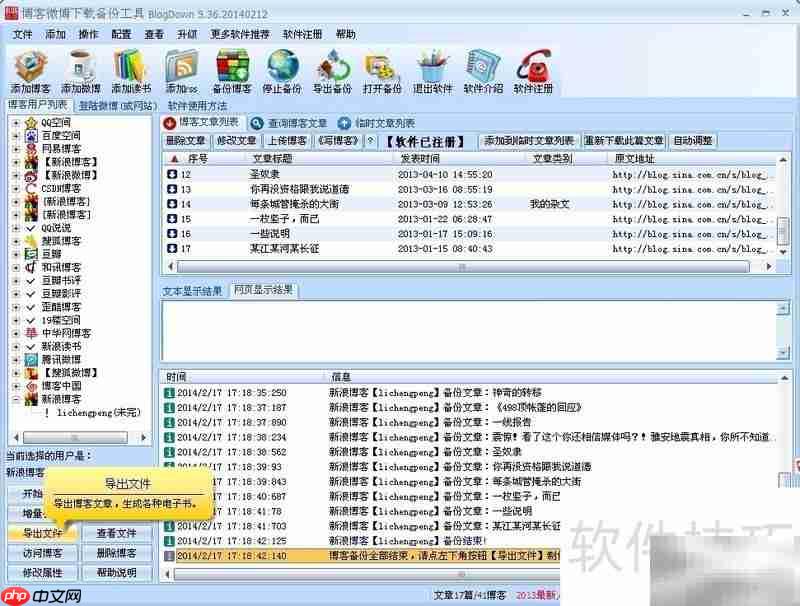The width and height of the screenshot is (800, 606).
Task: Click the 添加微博 toolbar icon
Action: pos(81,65)
